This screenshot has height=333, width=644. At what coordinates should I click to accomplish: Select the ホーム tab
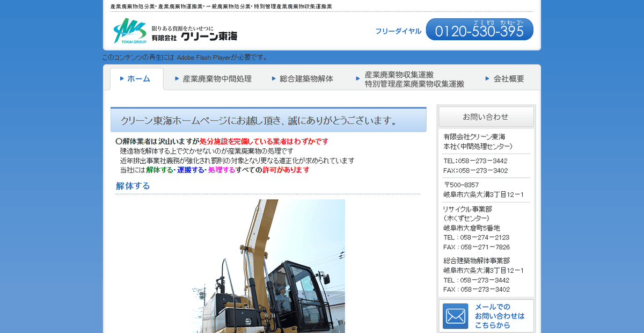tap(137, 78)
